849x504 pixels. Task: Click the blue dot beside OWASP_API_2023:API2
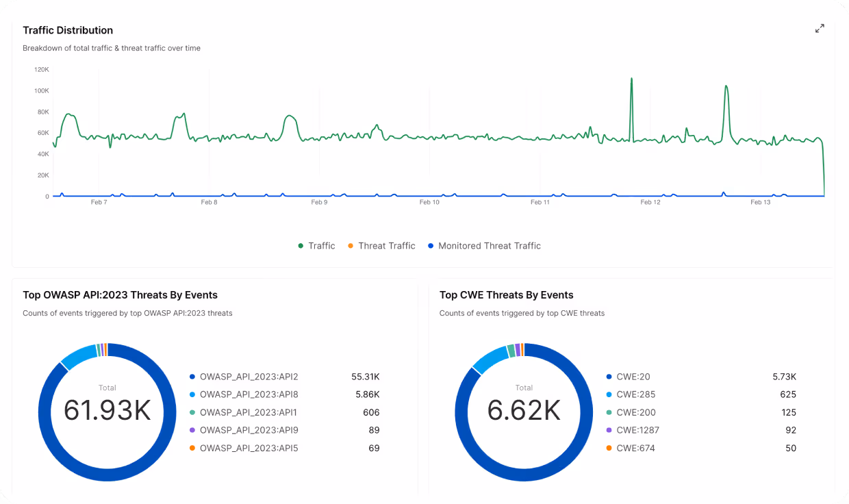coord(192,376)
